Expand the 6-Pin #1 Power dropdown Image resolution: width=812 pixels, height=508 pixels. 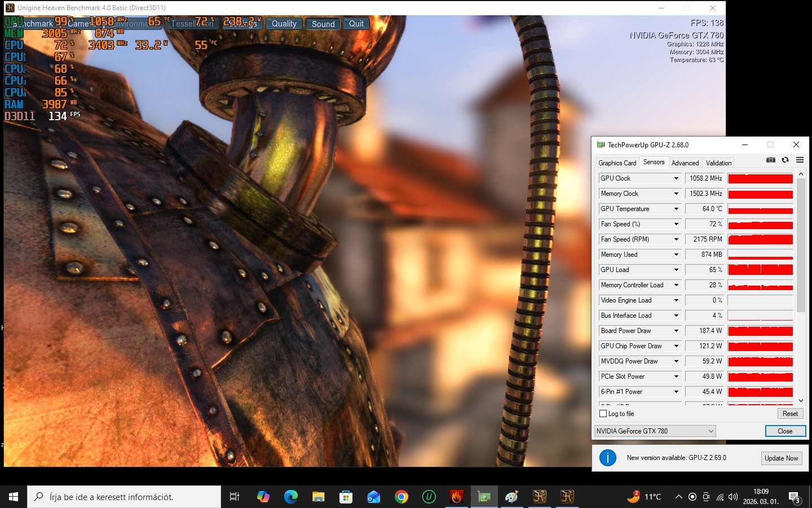click(676, 392)
